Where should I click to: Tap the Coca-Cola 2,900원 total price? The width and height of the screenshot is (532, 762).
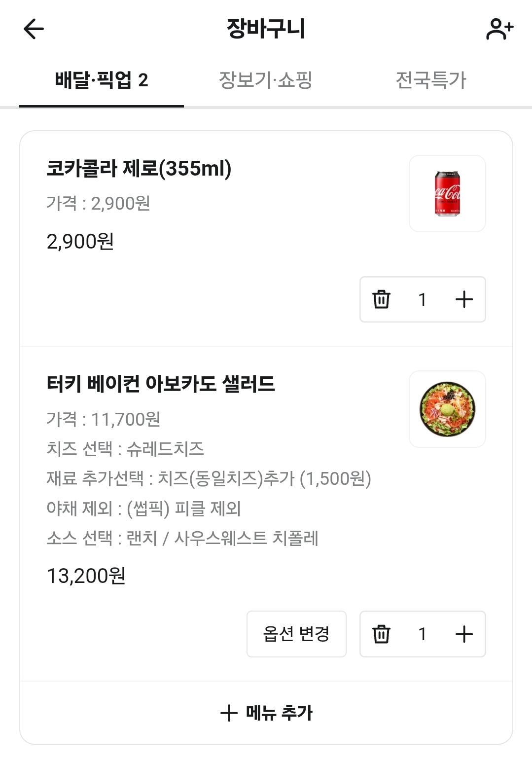coord(80,242)
